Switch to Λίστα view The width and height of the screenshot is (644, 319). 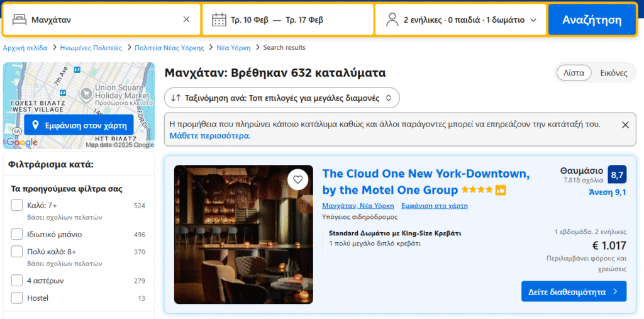point(574,73)
